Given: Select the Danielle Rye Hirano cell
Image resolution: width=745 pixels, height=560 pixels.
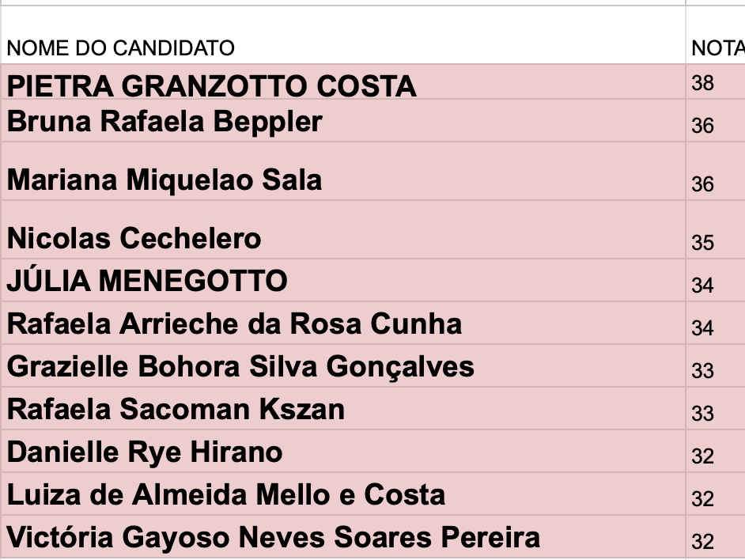Looking at the screenshot, I should click(x=145, y=452).
